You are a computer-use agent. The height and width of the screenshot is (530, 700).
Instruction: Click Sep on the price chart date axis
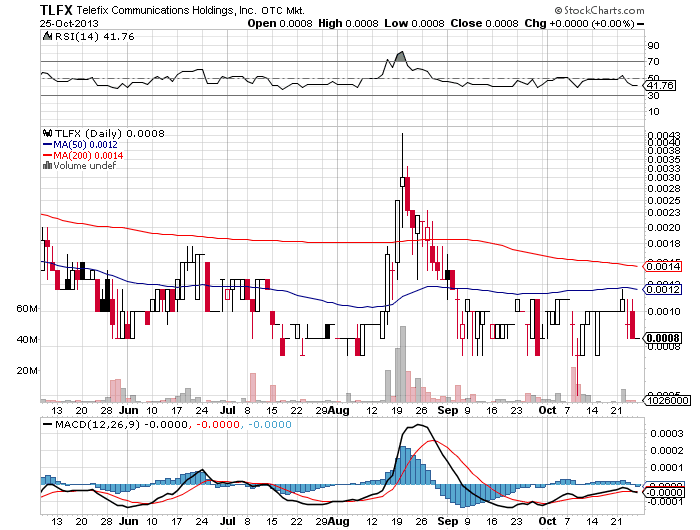point(447,410)
